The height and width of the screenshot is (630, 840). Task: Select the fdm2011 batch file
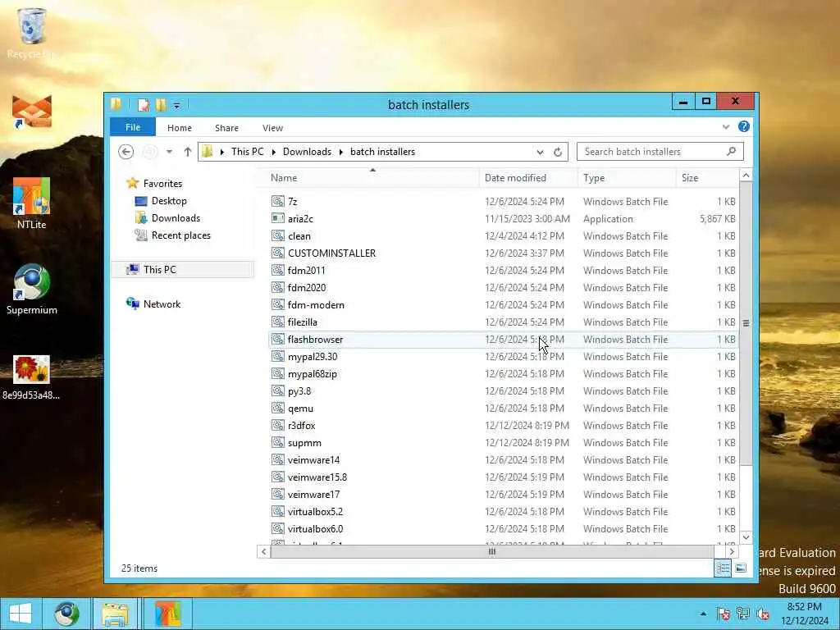[504, 271]
